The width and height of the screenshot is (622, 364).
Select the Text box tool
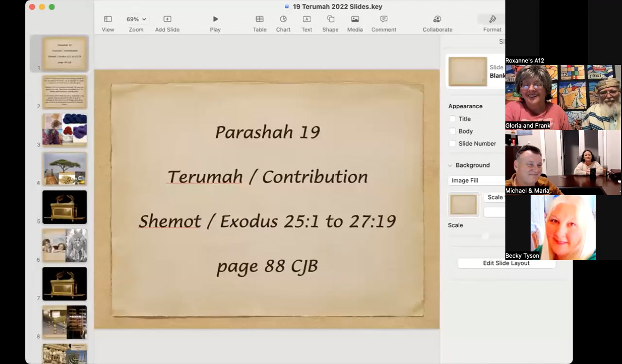click(x=307, y=19)
